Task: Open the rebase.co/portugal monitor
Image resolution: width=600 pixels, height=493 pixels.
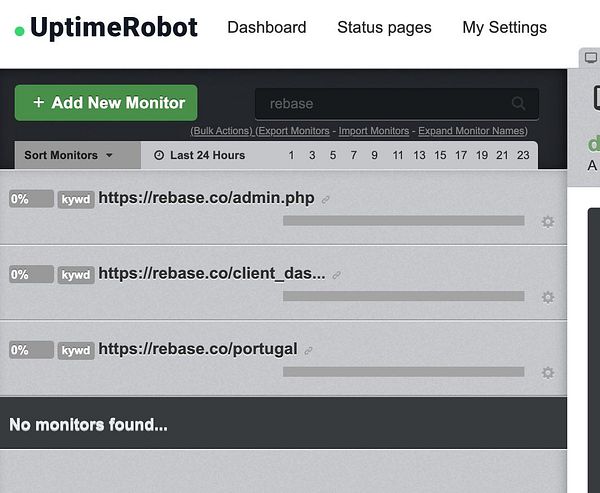Action: pyautogui.click(x=198, y=349)
